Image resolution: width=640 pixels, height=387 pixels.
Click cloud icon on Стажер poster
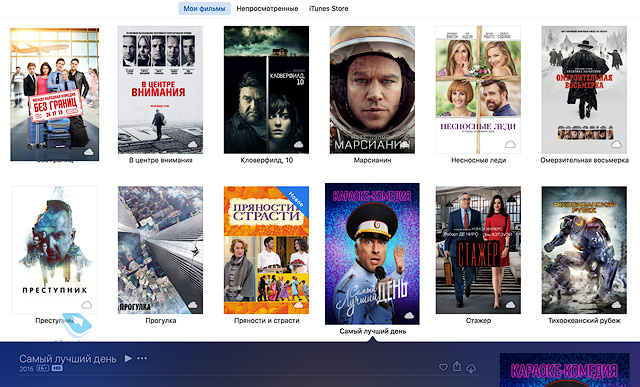pos(510,305)
